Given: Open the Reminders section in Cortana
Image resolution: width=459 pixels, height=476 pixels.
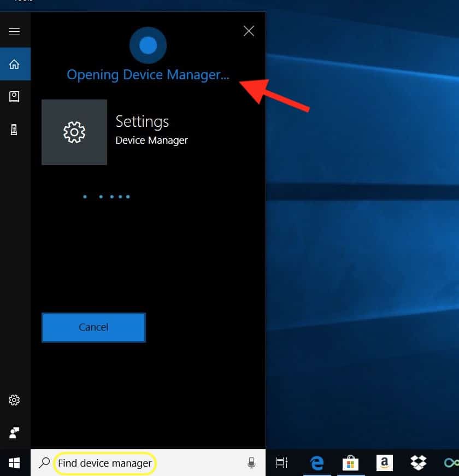Looking at the screenshot, I should point(15,130).
